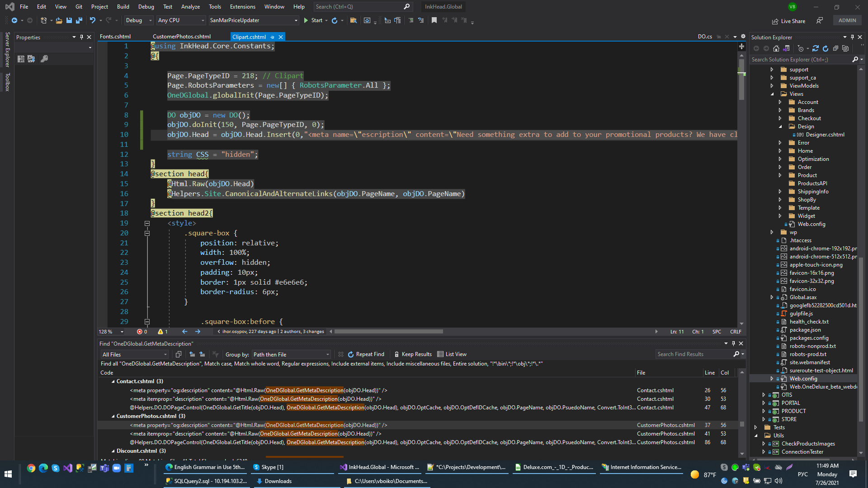Open the Debug configuration dropdown
Viewport: 868px width, 488px height.
[x=138, y=20]
